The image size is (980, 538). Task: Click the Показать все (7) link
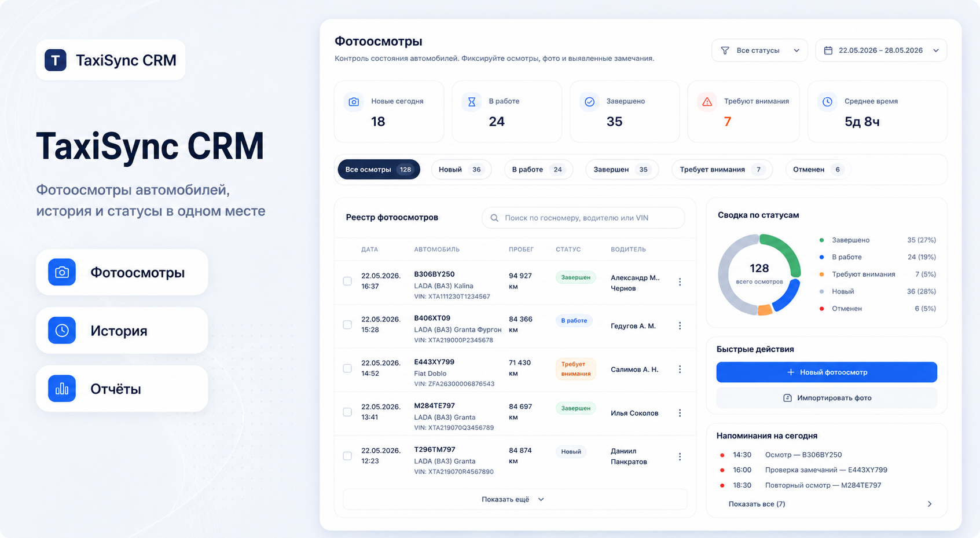pyautogui.click(x=757, y=504)
